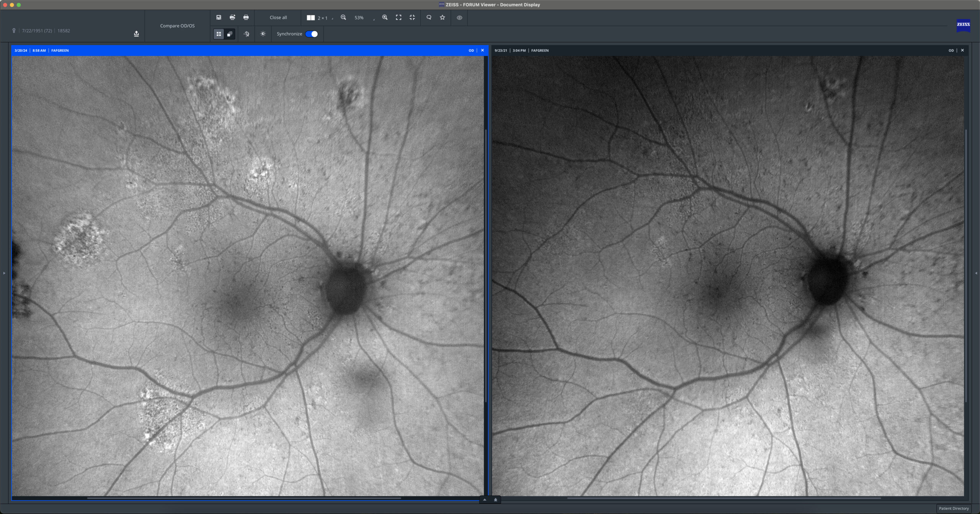Click left pane horizontal scrollbar
Image resolution: width=980 pixels, height=514 pixels.
[244, 498]
